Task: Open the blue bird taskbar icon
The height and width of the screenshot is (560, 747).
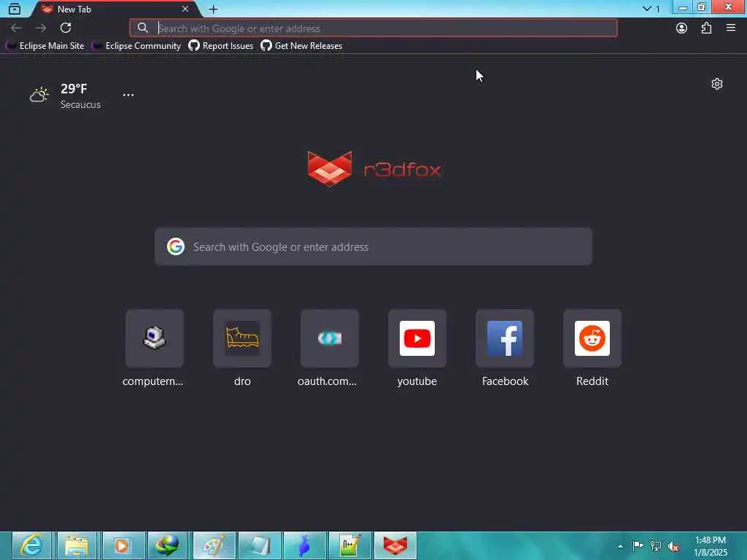Action: tap(304, 545)
